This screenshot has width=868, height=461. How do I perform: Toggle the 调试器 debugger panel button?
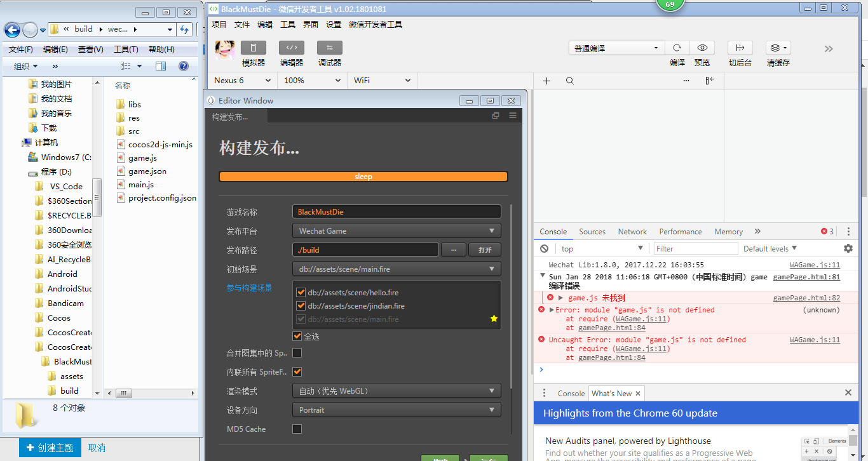click(329, 48)
